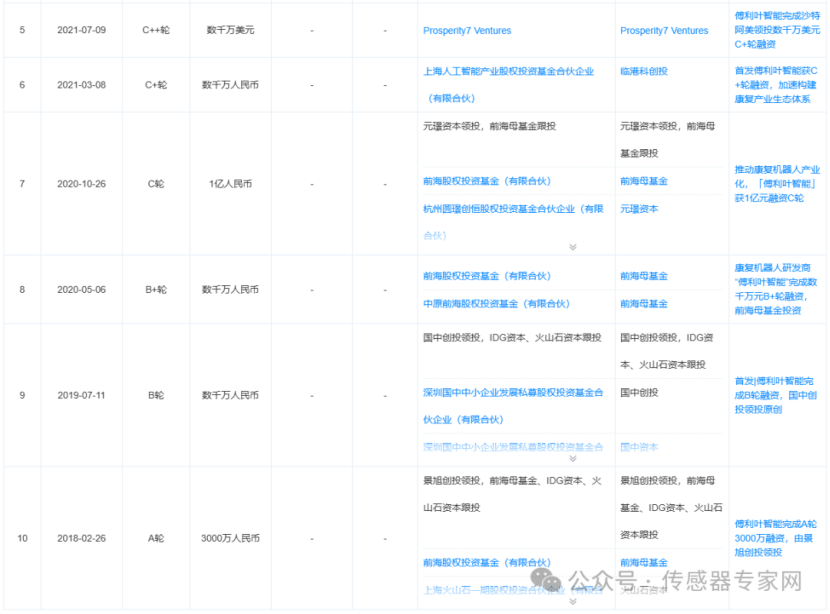Open the A轮3000万融资 news article
This screenshot has height=614, width=830.
pos(776,537)
